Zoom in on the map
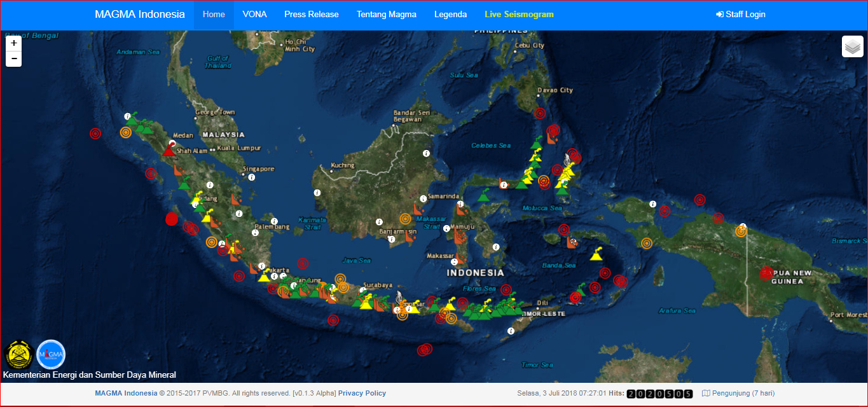 point(14,43)
